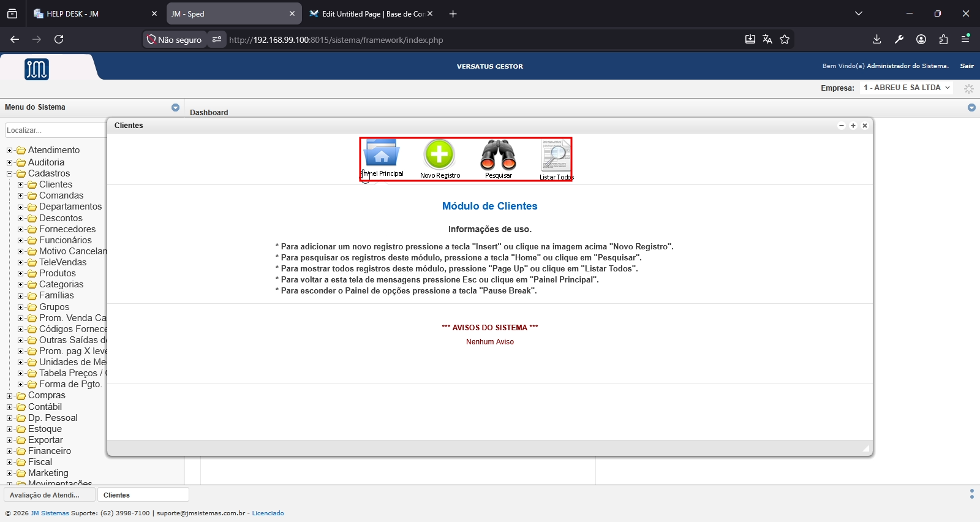Maximize the Clientes inner window

(x=853, y=126)
